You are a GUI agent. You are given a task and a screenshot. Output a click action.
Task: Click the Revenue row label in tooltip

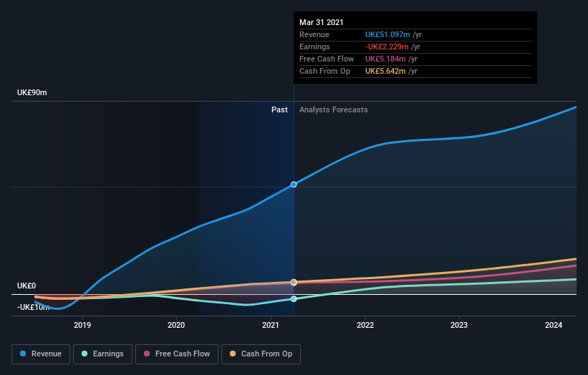[x=314, y=34]
